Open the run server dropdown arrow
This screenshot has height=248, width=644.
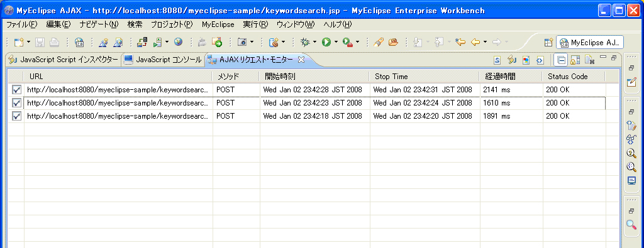point(167,42)
